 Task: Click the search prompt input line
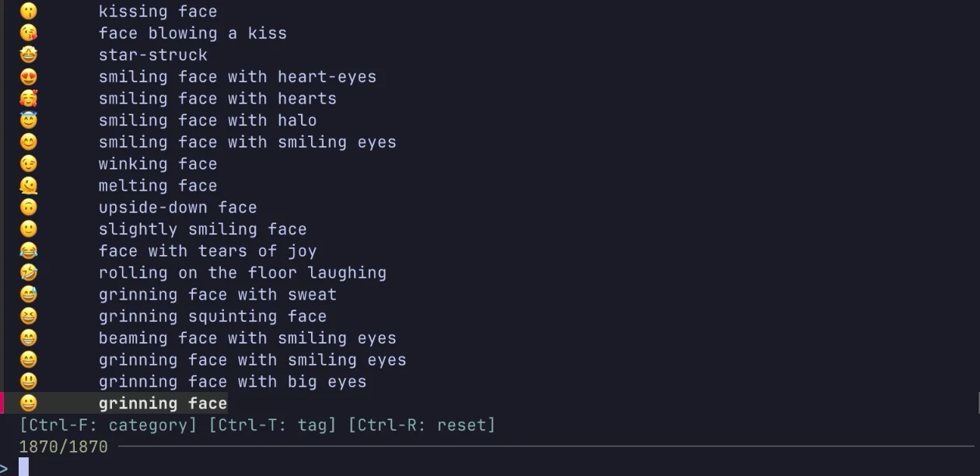(23, 467)
